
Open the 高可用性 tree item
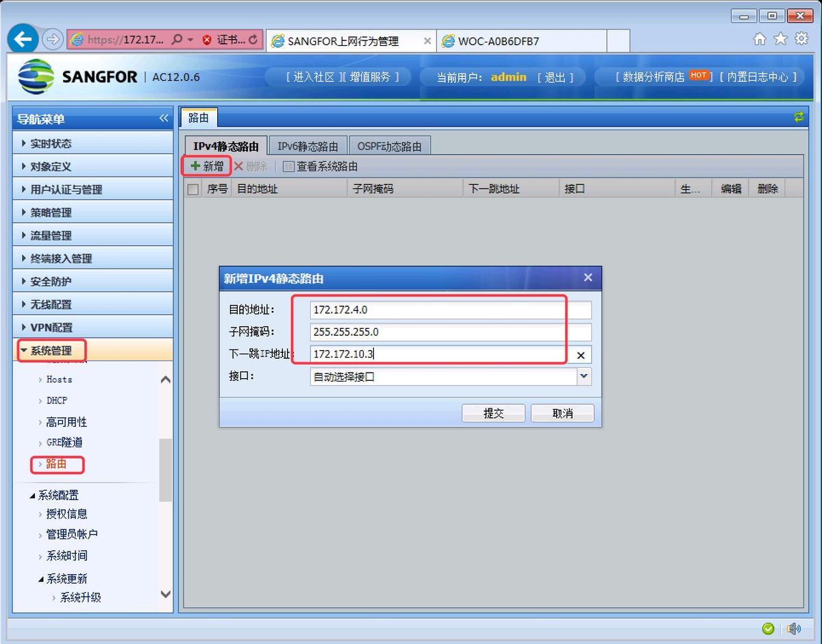click(x=66, y=422)
